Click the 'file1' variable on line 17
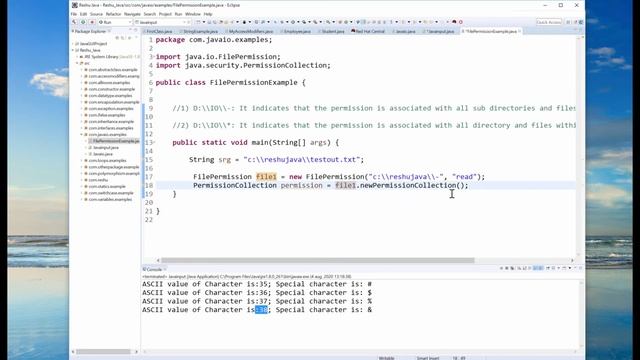This screenshot has height=360, width=640. tap(266, 177)
